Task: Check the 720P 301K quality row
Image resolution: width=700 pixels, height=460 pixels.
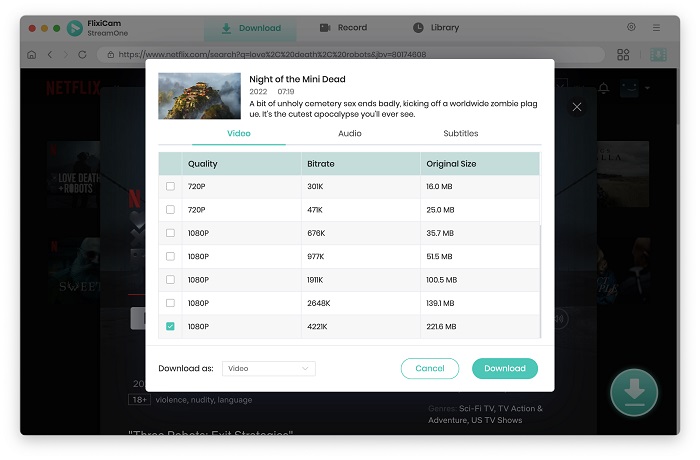Action: 170,186
